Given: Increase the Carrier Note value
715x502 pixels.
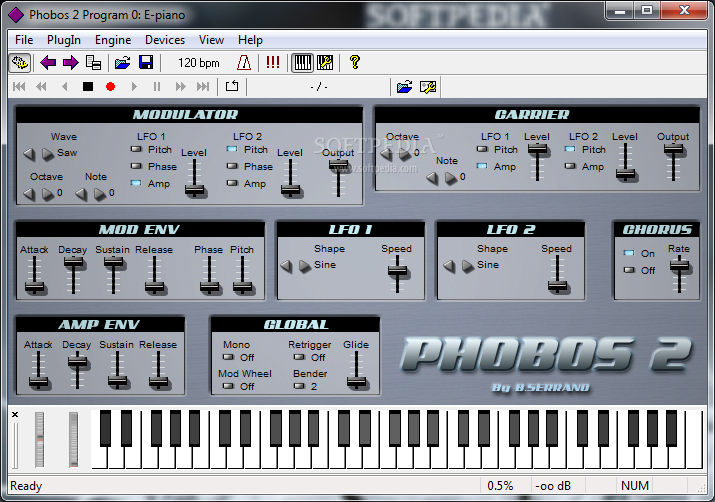Looking at the screenshot, I should [x=451, y=178].
